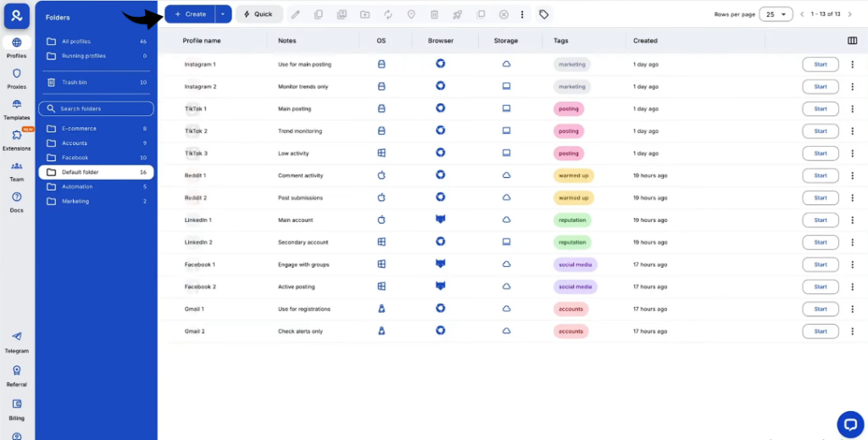868x440 pixels.
Task: Click the move-to-folder toolbar icon
Action: click(x=364, y=14)
